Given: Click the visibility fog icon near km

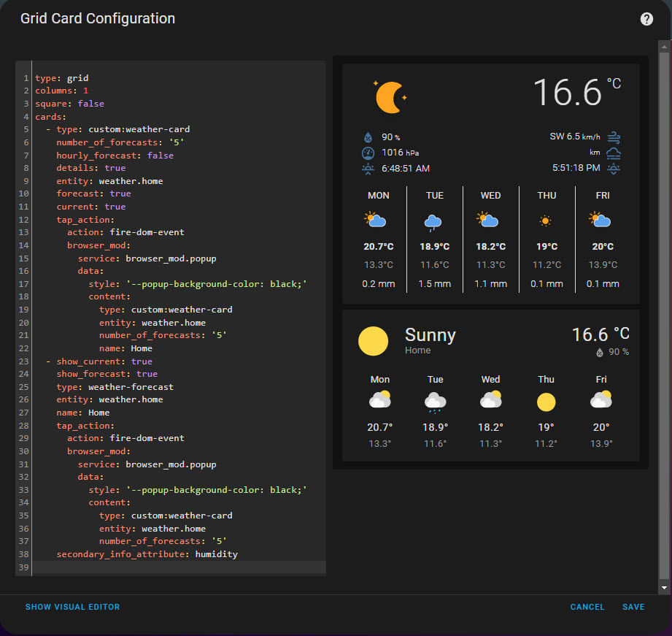Looking at the screenshot, I should (x=614, y=153).
